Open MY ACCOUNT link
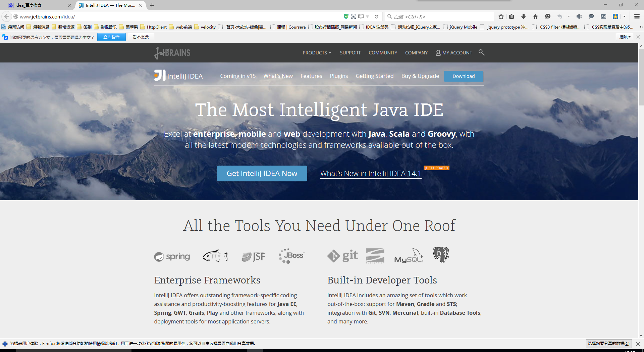The width and height of the screenshot is (644, 352). pos(454,53)
